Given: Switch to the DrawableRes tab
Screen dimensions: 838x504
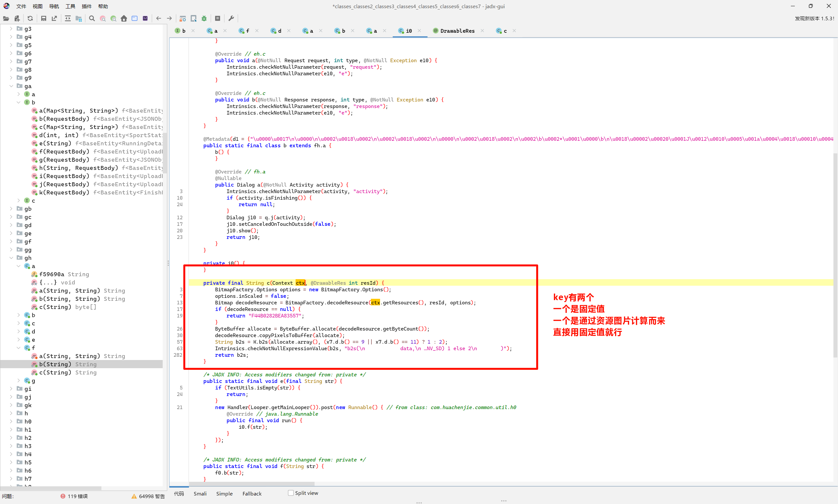Looking at the screenshot, I should tap(457, 31).
